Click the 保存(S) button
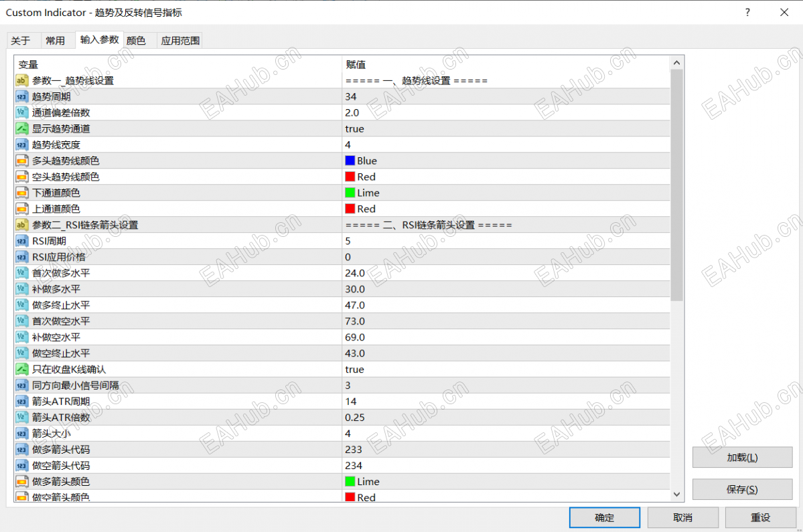 pos(742,490)
